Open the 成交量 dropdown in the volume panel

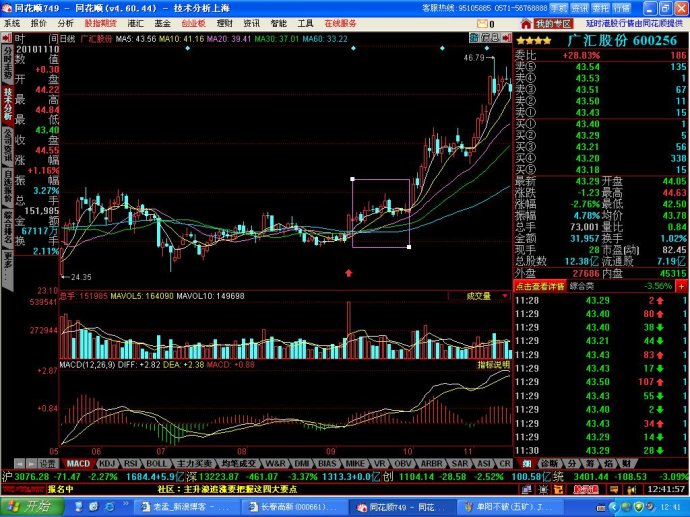tap(479, 296)
